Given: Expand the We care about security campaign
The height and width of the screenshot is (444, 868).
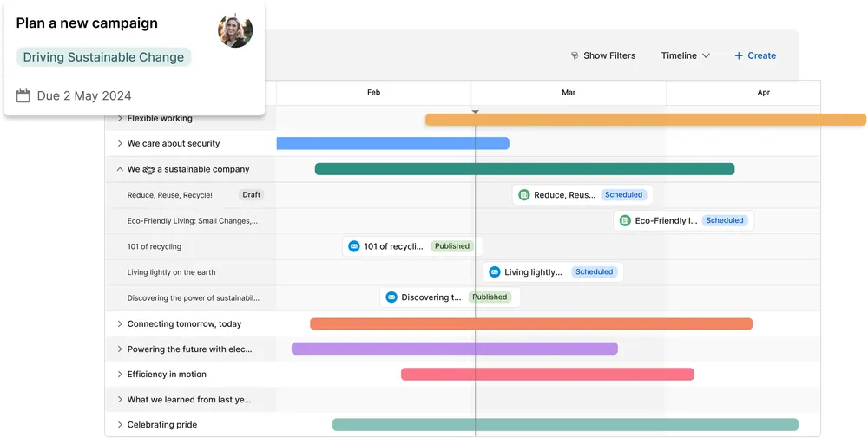Looking at the screenshot, I should (120, 144).
